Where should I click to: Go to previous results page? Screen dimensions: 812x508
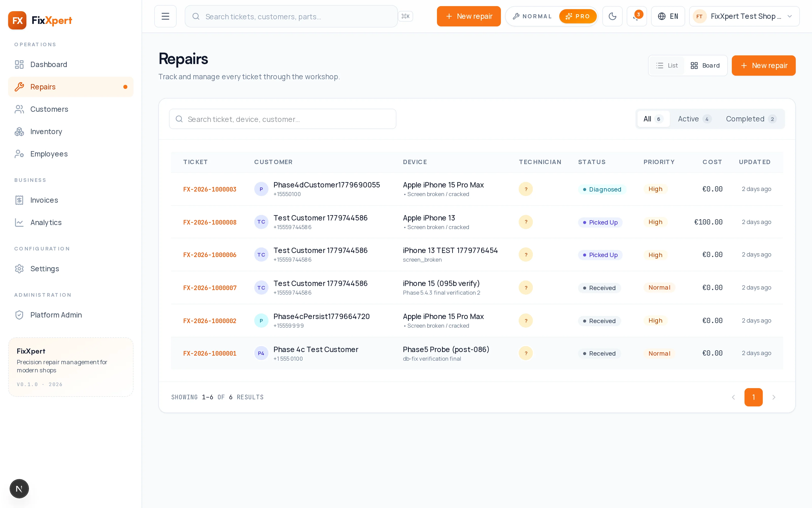734,398
